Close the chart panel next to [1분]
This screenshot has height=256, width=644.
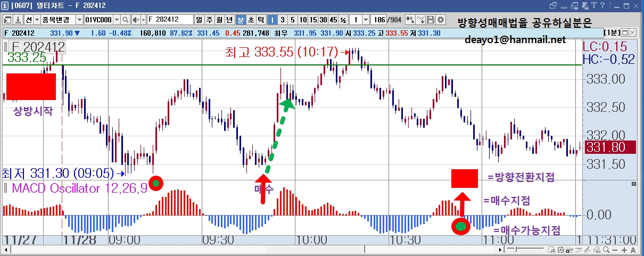633,32
